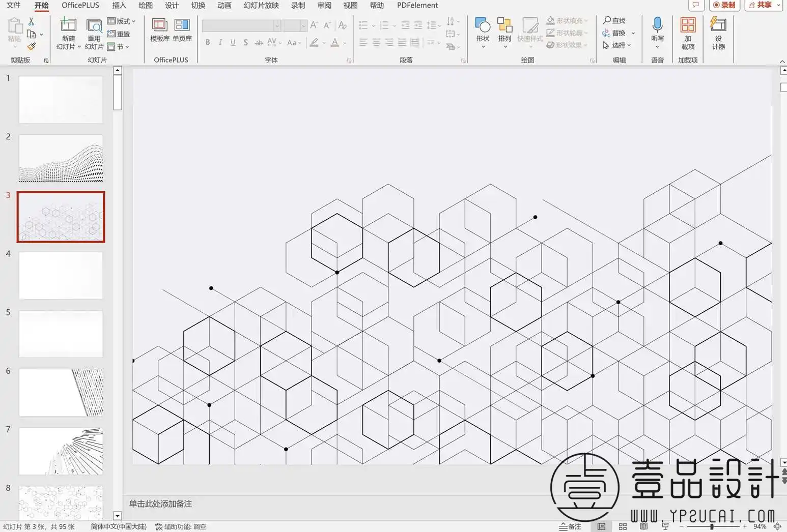Image resolution: width=787 pixels, height=532 pixels.
Task: Click the text highlight color swatch
Action: [x=314, y=43]
